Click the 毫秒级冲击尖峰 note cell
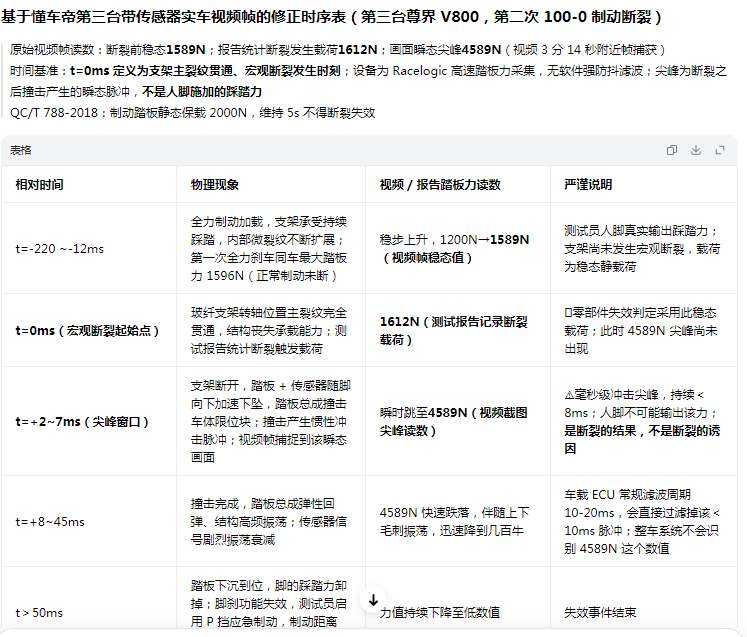The image size is (747, 637). pyautogui.click(x=642, y=422)
